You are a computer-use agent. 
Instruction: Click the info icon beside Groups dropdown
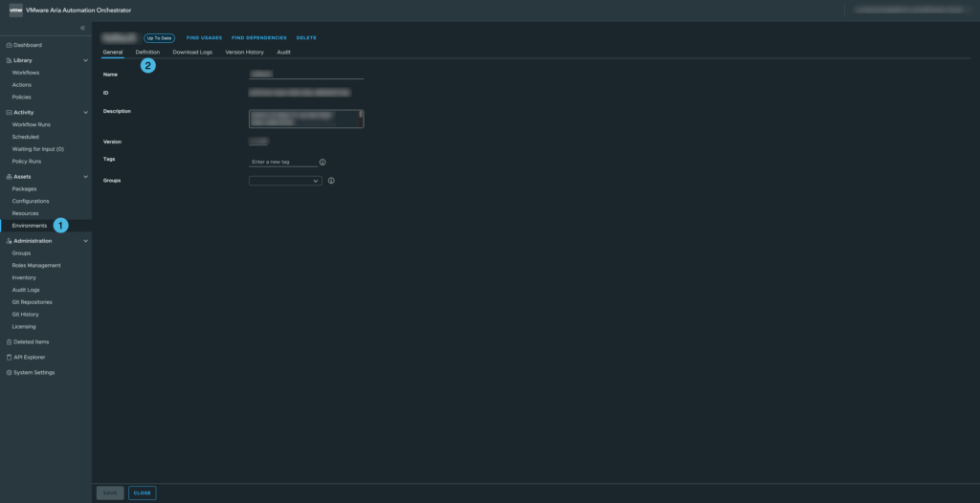pos(331,181)
